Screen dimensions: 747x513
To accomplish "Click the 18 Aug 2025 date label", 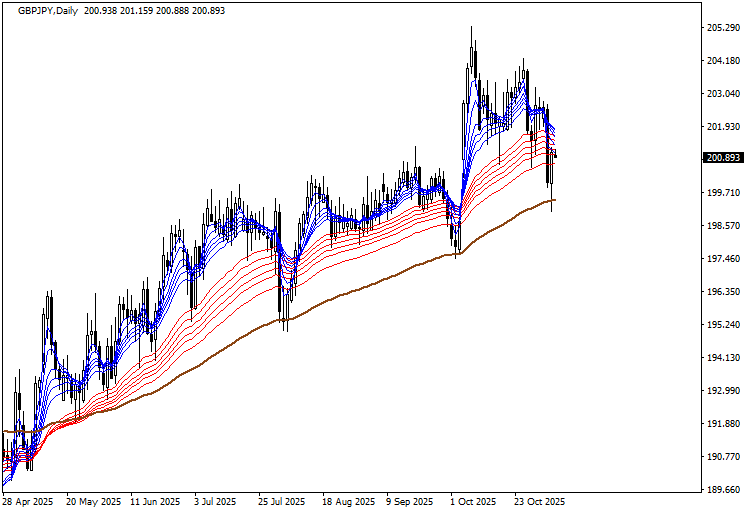I will pyautogui.click(x=350, y=501).
